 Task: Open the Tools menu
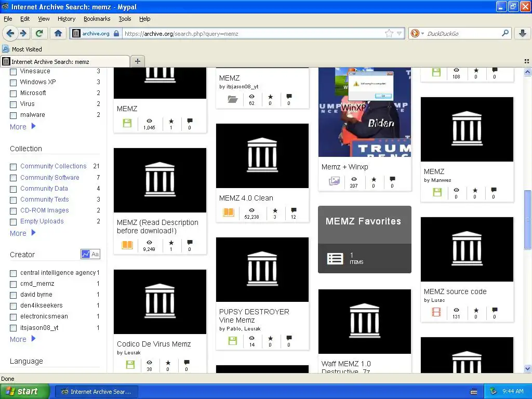pos(125,19)
